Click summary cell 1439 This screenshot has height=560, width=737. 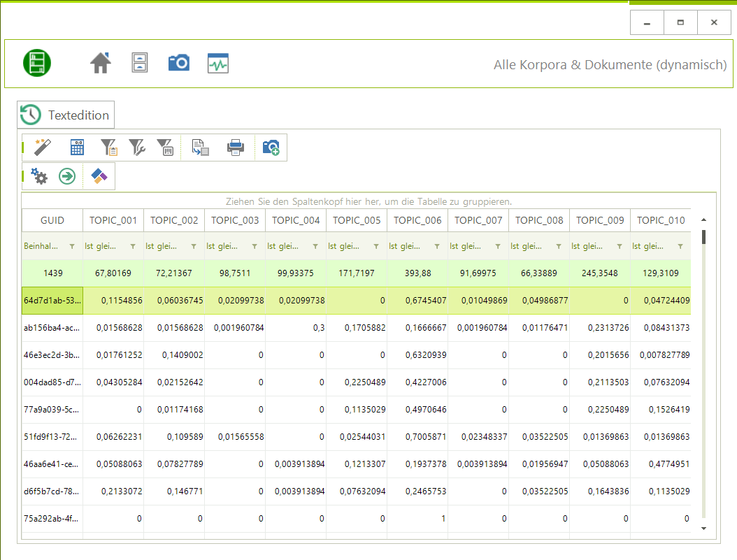(x=52, y=273)
